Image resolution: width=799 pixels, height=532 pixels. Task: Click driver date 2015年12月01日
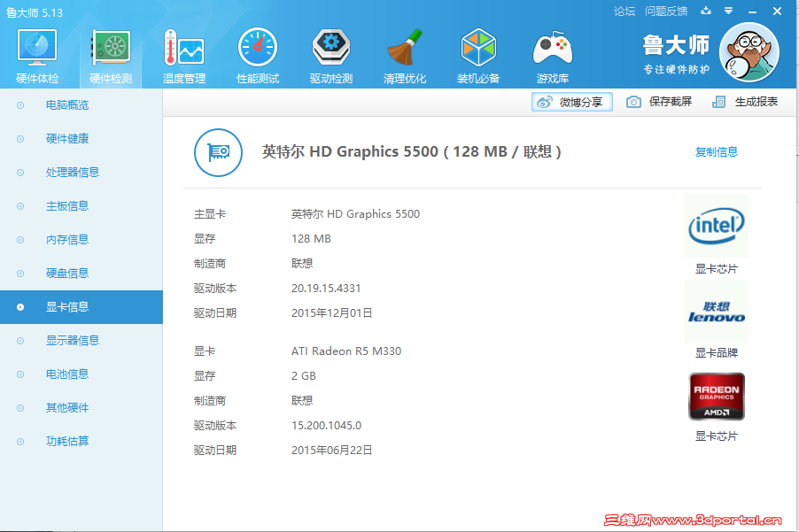coord(331,313)
